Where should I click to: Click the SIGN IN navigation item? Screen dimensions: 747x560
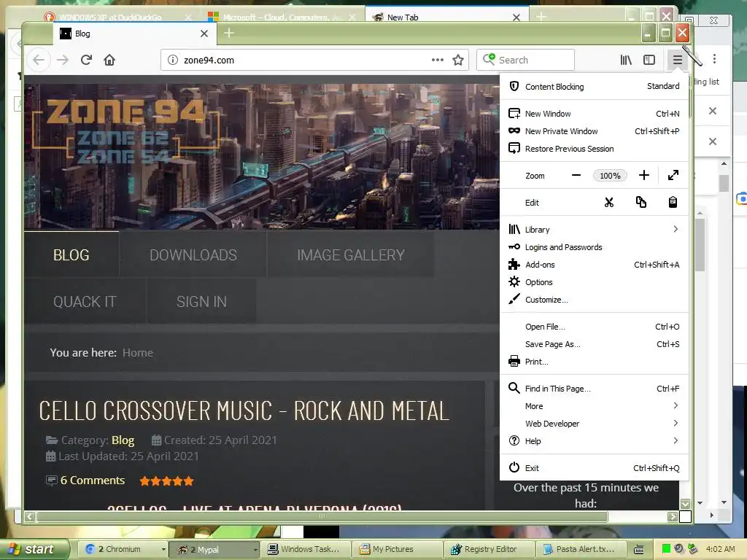click(201, 301)
